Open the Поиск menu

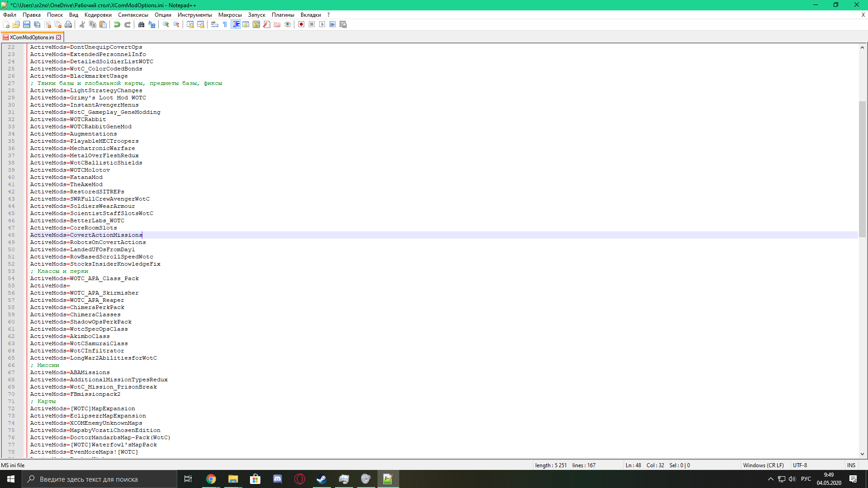55,15
